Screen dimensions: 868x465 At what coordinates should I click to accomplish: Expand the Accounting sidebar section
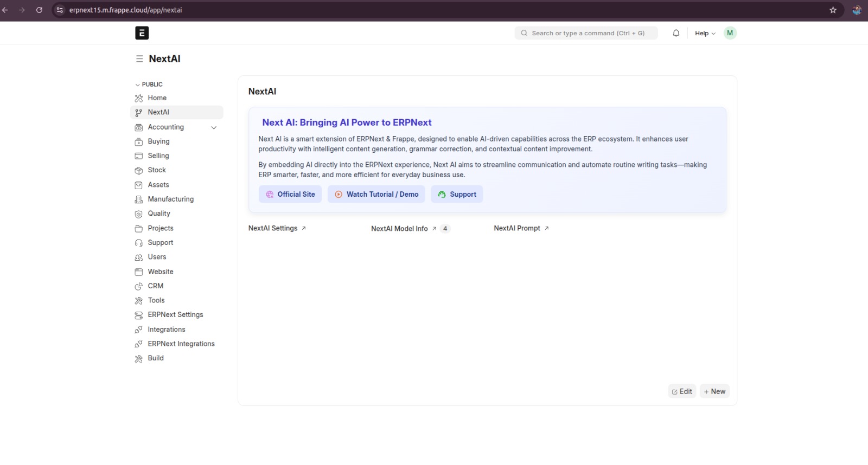214,128
